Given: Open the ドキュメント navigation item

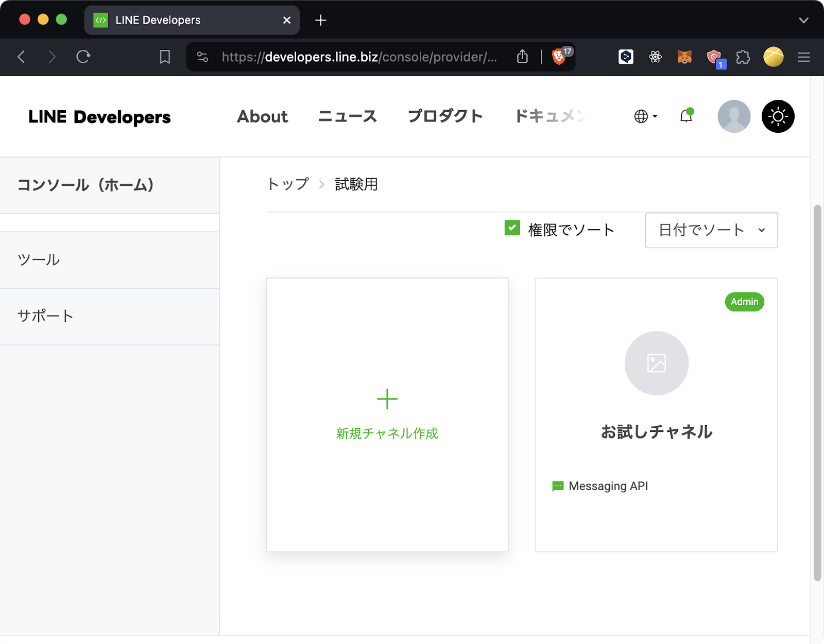Looking at the screenshot, I should [x=550, y=116].
